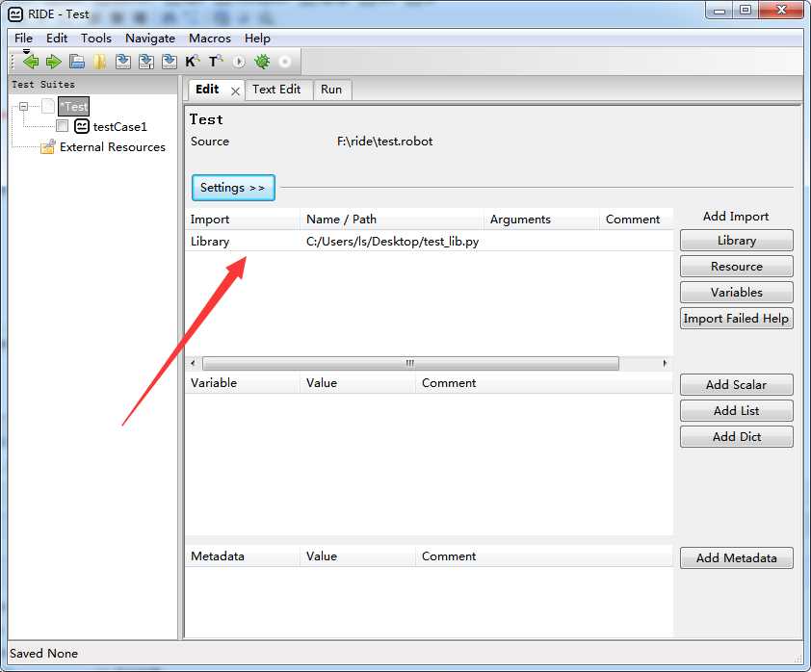Click the yellow Open Directory icon
The height and width of the screenshot is (672, 811).
tap(100, 62)
